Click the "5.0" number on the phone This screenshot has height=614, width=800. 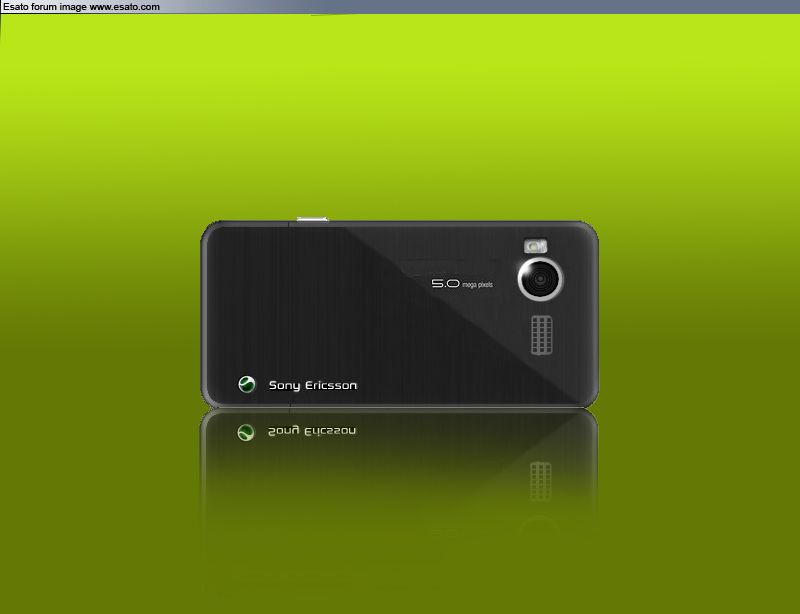click(445, 284)
